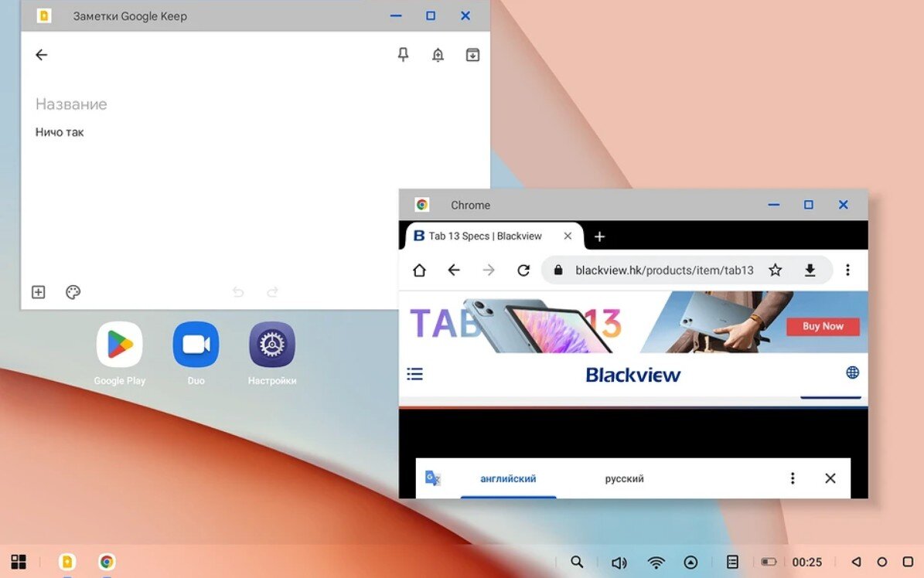Image resolution: width=924 pixels, height=578 pixels.
Task: Open Chrome downloads from the toolbar
Action: (x=810, y=270)
